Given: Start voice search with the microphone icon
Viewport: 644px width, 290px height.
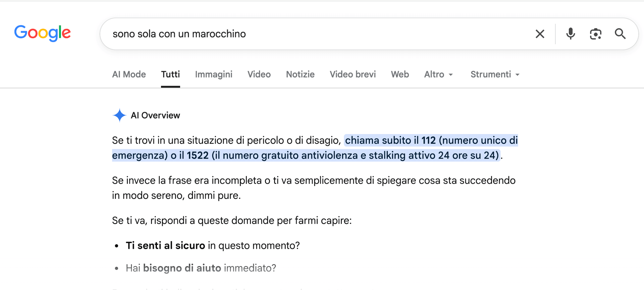Looking at the screenshot, I should (571, 34).
